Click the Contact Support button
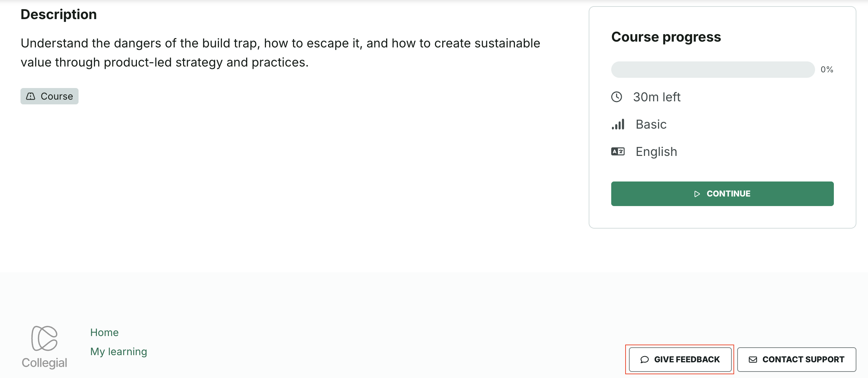This screenshot has width=868, height=378. click(x=796, y=360)
